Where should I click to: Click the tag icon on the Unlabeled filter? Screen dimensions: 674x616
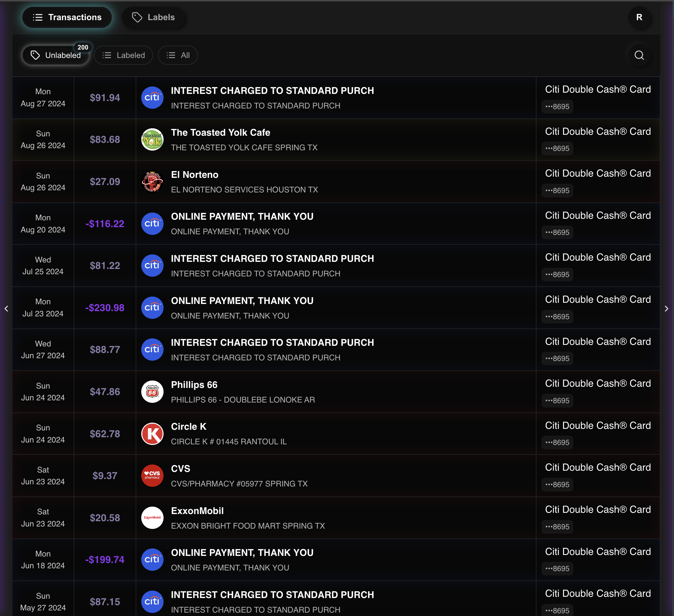pyautogui.click(x=35, y=55)
